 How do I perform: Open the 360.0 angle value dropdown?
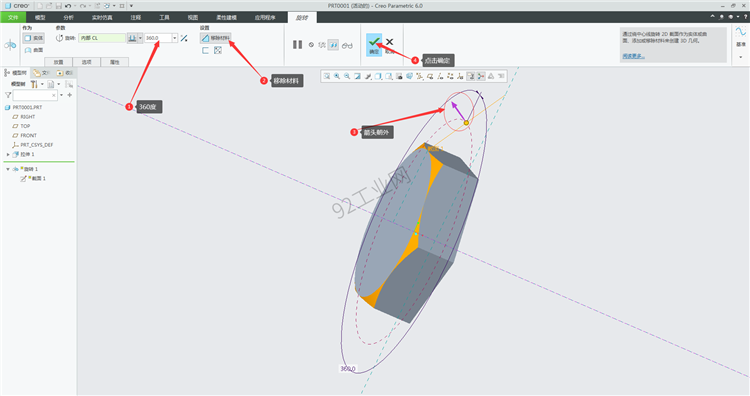[x=175, y=38]
